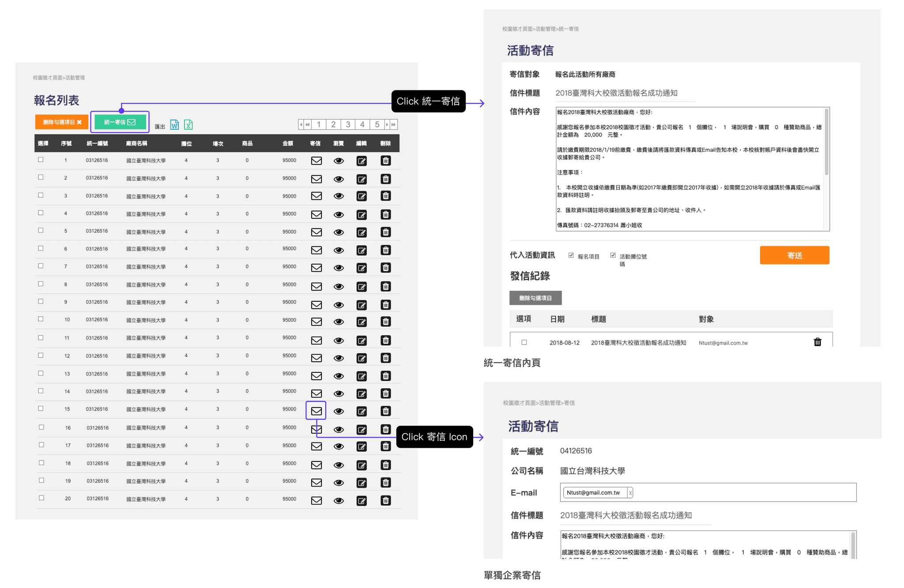
Task: Jump to first page double arrow
Action: pos(307,124)
